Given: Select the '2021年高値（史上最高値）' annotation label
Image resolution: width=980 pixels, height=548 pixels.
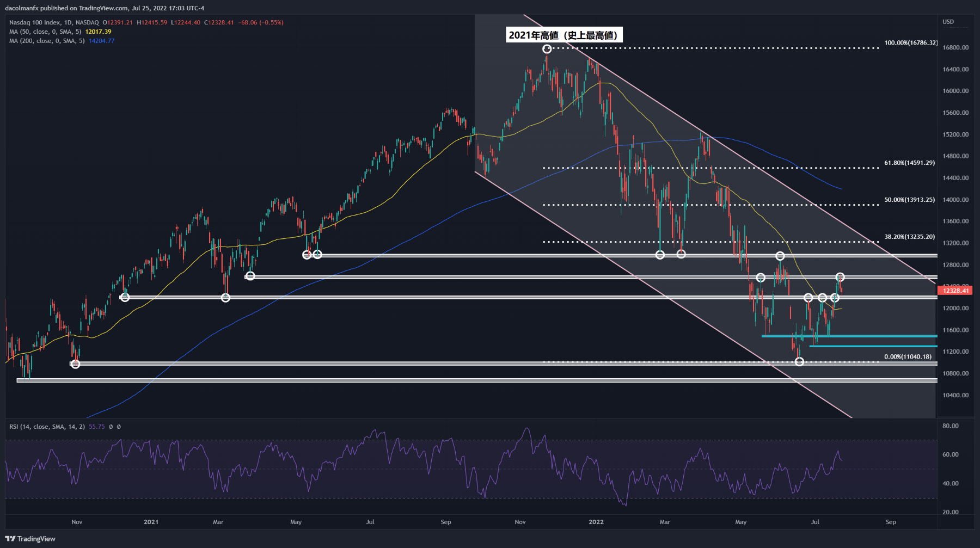Looking at the screenshot, I should point(564,35).
